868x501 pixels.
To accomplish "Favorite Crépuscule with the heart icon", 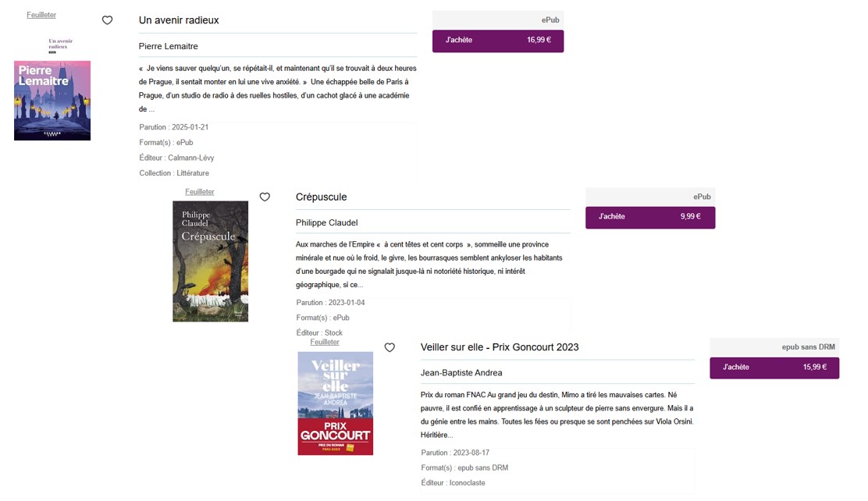I will point(265,197).
